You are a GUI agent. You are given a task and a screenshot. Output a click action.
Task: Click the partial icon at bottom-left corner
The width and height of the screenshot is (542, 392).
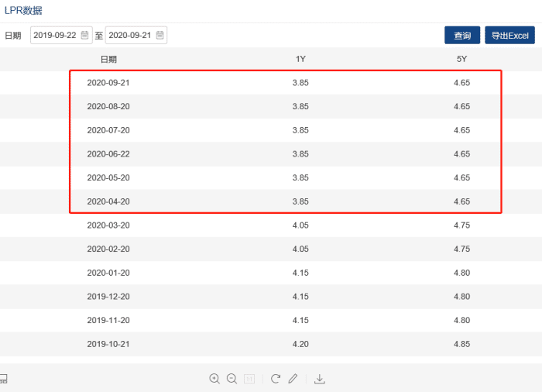[3, 379]
